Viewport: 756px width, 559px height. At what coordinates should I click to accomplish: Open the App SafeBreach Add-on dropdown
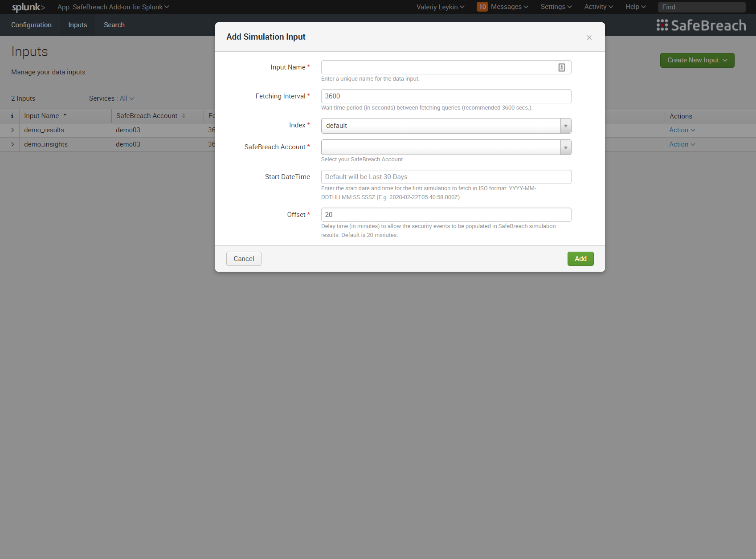coord(113,7)
